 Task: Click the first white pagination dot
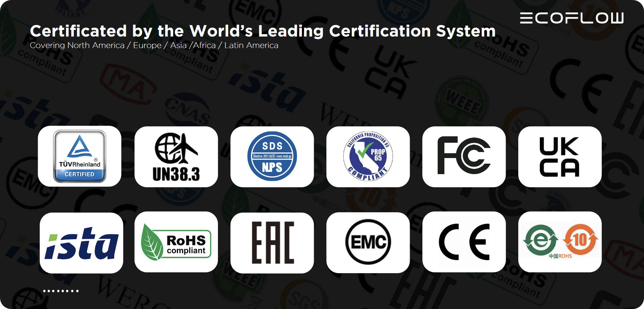point(44,291)
